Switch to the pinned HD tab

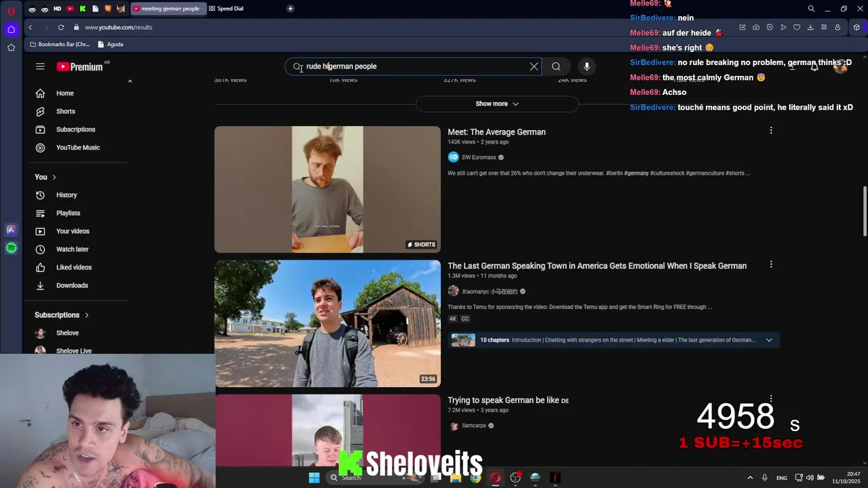pyautogui.click(x=57, y=8)
